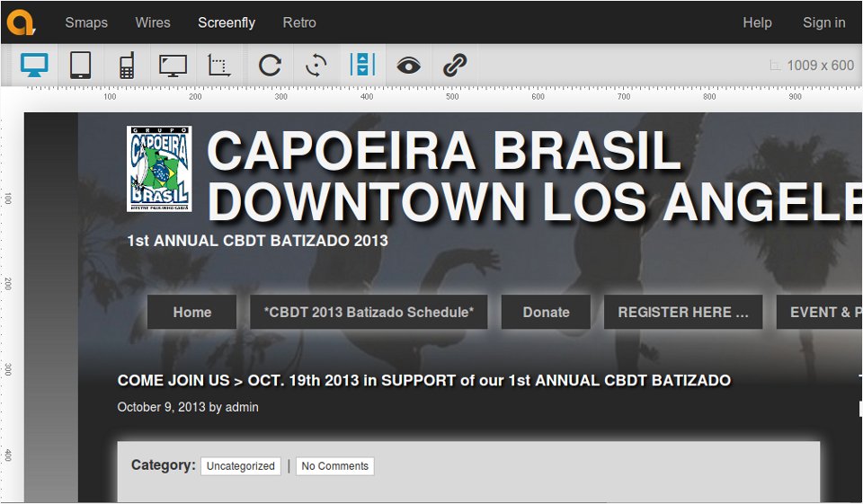Viewport: 863px width, 504px height.
Task: Toggle the eye proxy server icon
Action: click(x=408, y=66)
